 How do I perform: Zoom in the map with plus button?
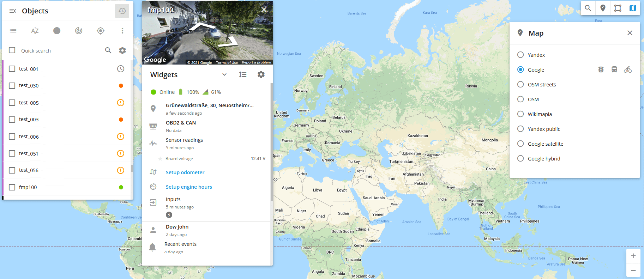point(633,256)
